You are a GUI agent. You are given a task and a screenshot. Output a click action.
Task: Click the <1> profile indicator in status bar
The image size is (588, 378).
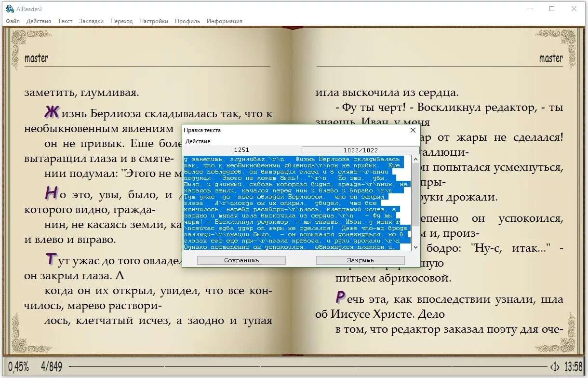click(555, 367)
